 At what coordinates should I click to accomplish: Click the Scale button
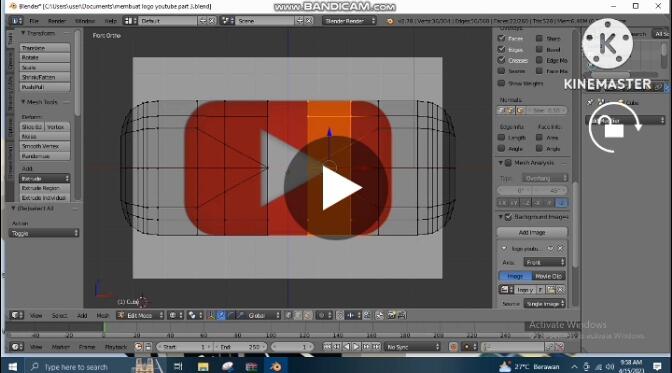pos(45,67)
